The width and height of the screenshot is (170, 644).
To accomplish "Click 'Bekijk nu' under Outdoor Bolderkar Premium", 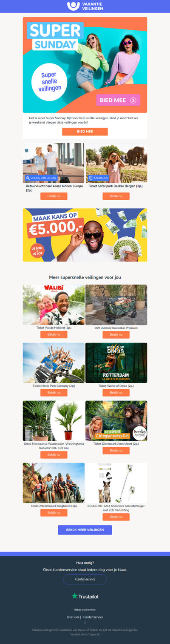I will [x=116, y=335].
